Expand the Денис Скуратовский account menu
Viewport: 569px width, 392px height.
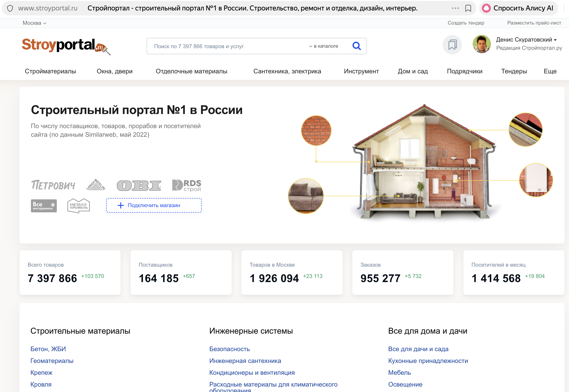526,40
